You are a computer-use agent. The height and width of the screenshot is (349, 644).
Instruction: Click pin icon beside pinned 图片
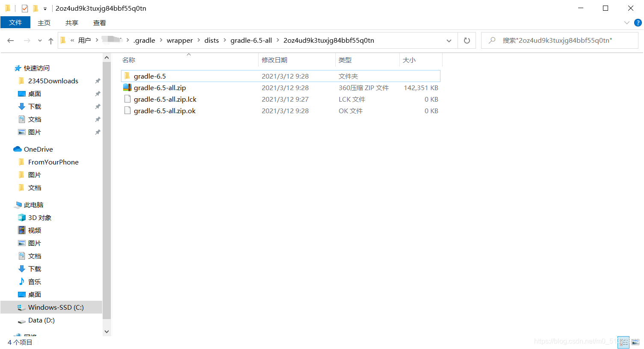(x=97, y=132)
